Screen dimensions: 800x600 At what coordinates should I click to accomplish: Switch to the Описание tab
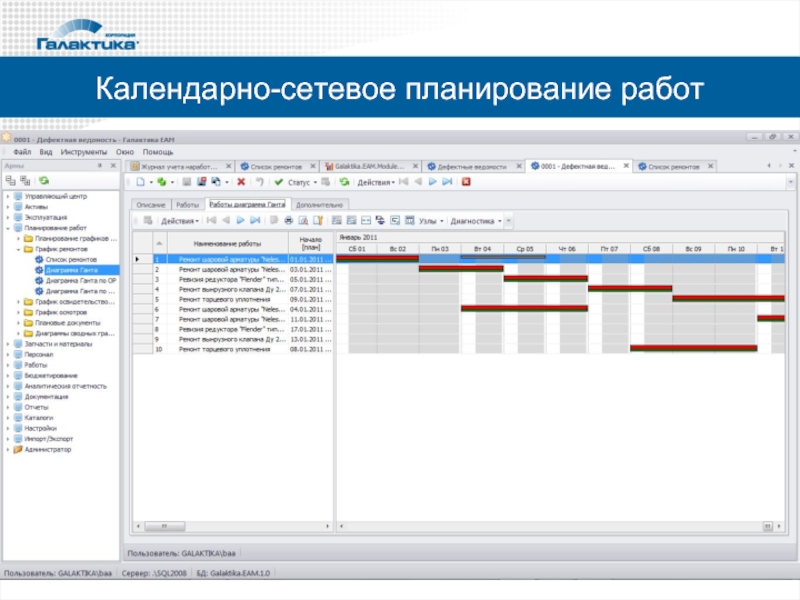coord(151,205)
